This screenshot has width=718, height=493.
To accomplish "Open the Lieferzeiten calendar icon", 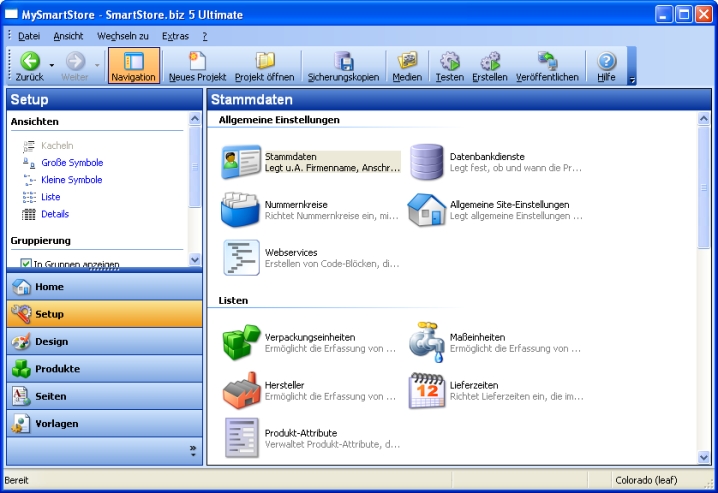I will click(x=427, y=390).
